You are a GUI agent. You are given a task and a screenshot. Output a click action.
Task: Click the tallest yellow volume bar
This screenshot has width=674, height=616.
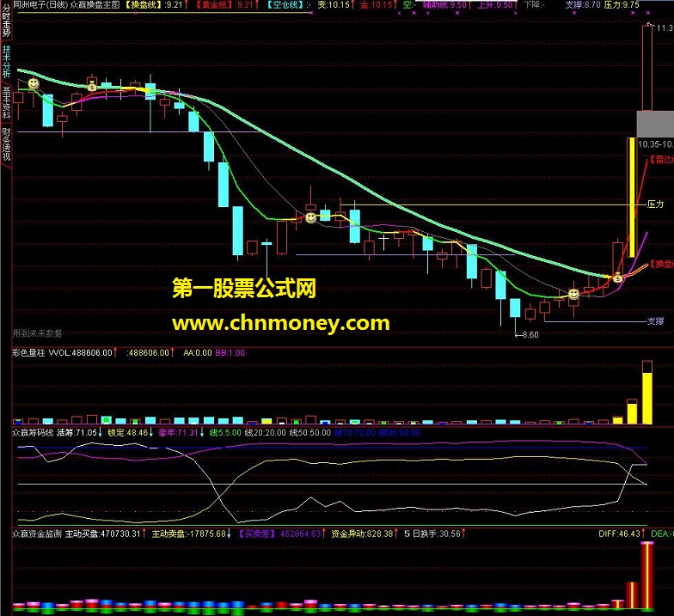point(646,398)
